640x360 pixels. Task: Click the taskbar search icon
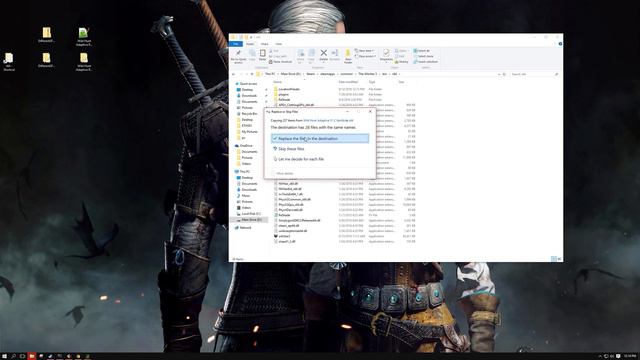click(13, 356)
